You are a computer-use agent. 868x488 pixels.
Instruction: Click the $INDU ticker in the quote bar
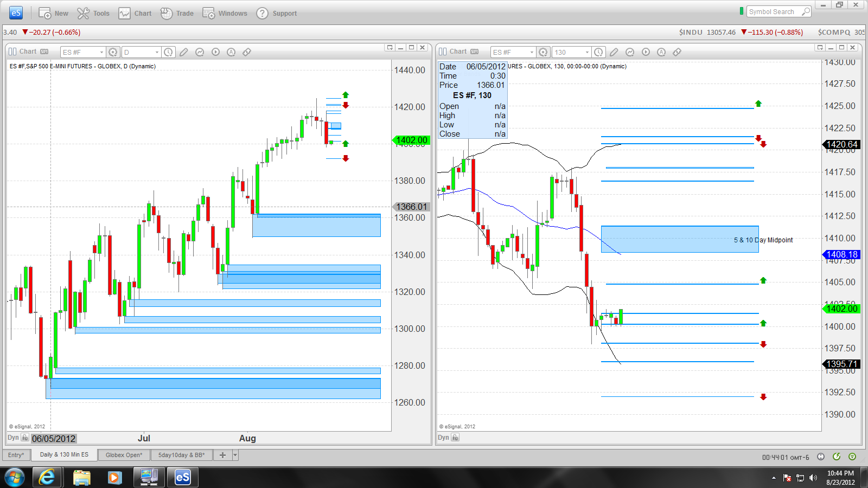point(691,32)
